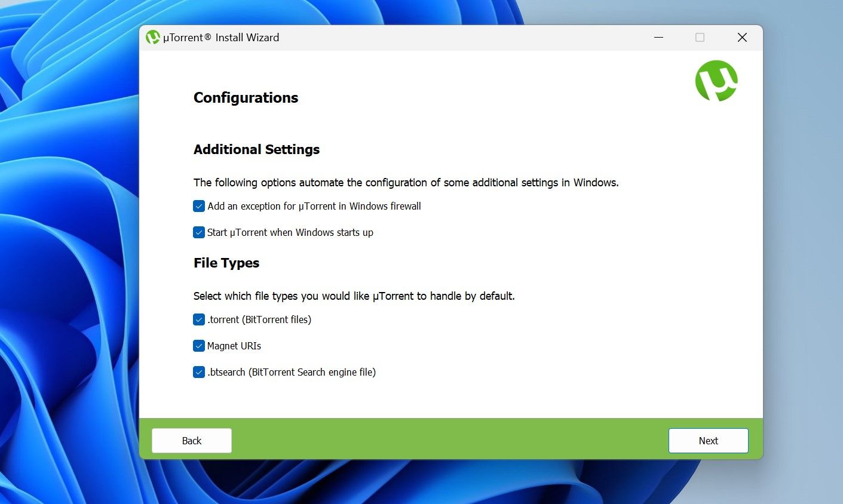This screenshot has width=843, height=504.
Task: Click the uTorrent logo in the top-right corner
Action: click(715, 80)
